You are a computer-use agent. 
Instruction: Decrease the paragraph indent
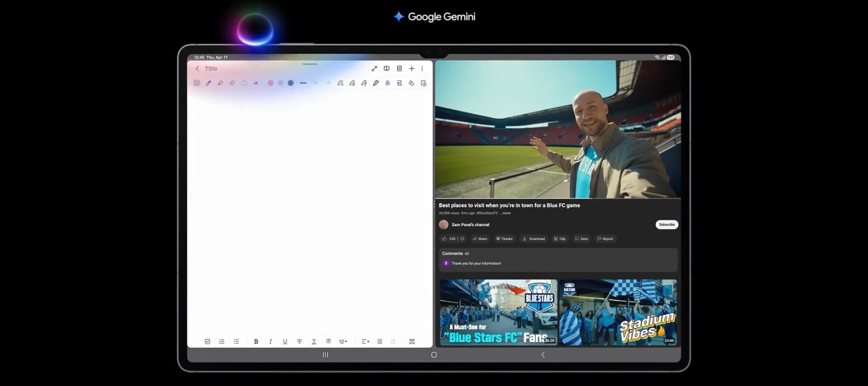[x=394, y=341]
